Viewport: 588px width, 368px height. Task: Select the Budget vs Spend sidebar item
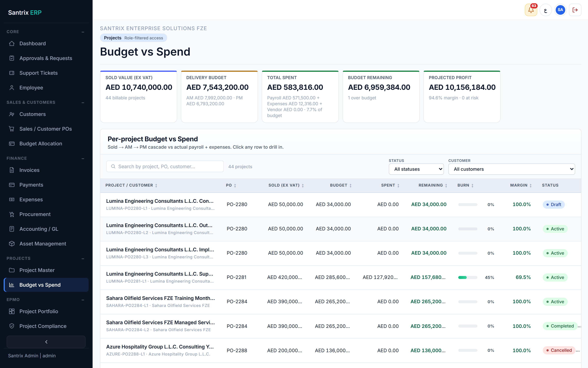(46, 285)
